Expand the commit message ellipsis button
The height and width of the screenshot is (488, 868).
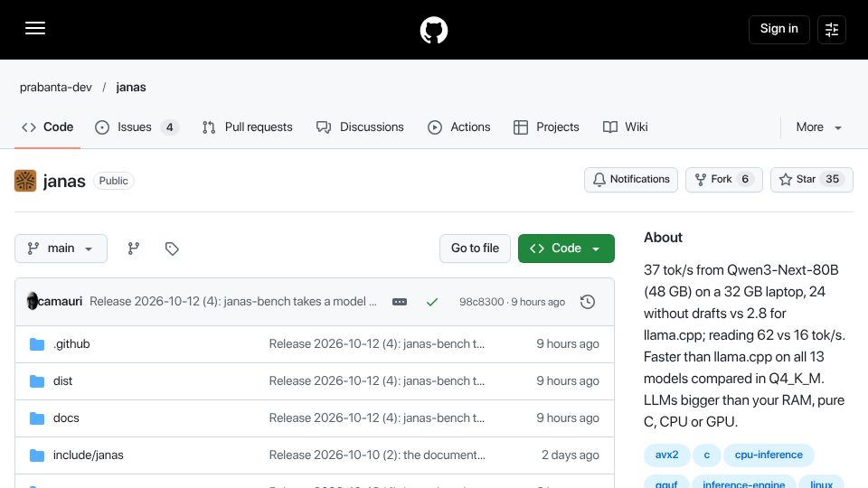pyautogui.click(x=399, y=302)
